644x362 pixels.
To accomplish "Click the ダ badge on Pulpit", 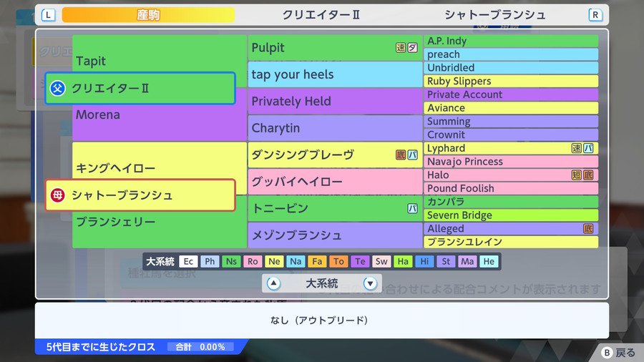I will click(412, 48).
